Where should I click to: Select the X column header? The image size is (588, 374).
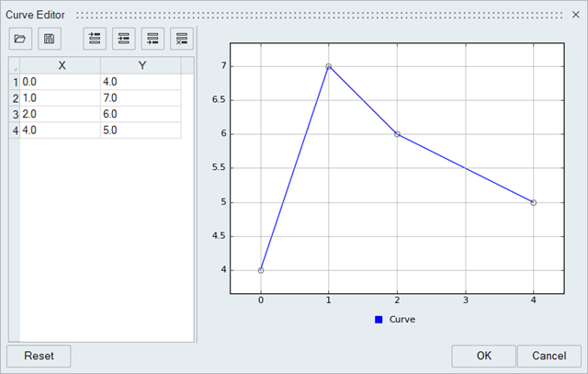[x=61, y=65]
